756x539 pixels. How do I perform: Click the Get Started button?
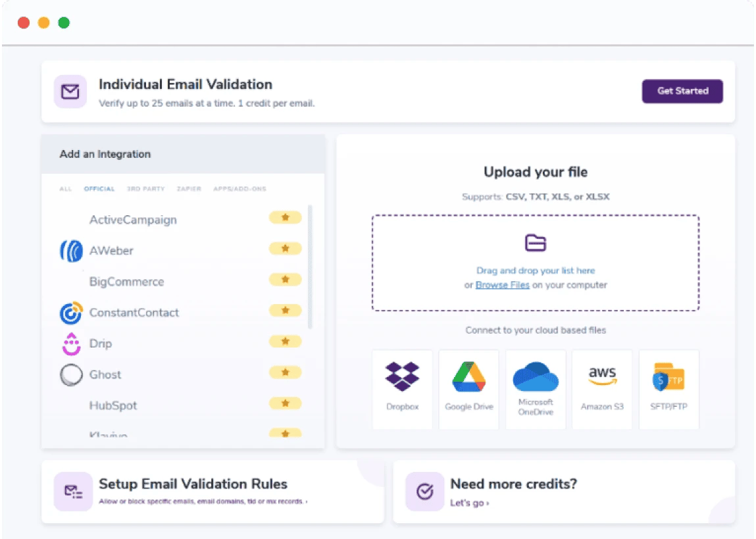[682, 91]
